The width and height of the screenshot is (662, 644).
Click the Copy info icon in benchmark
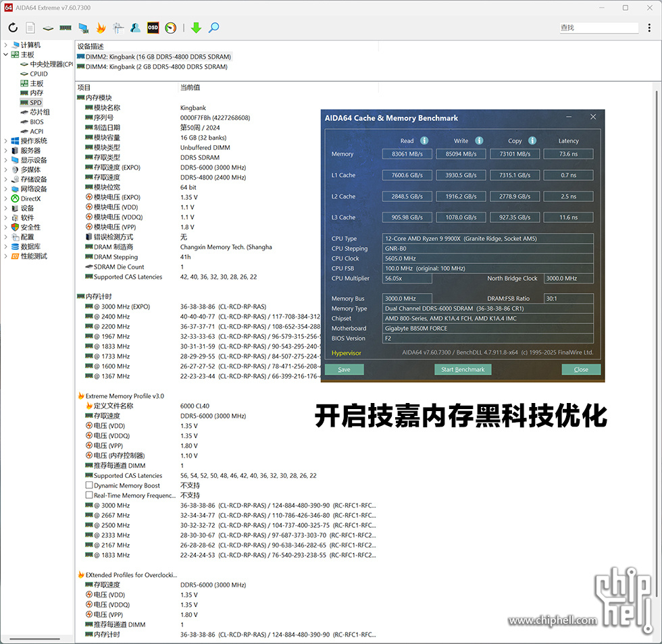[x=532, y=140]
